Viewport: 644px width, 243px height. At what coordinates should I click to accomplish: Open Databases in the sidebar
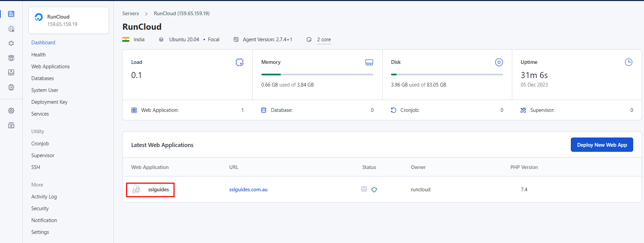43,78
